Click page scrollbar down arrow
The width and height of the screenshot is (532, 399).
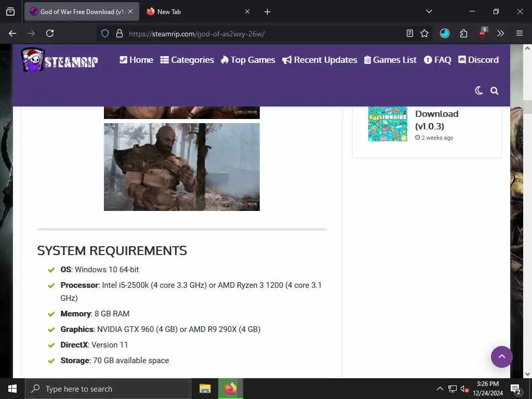tap(528, 374)
